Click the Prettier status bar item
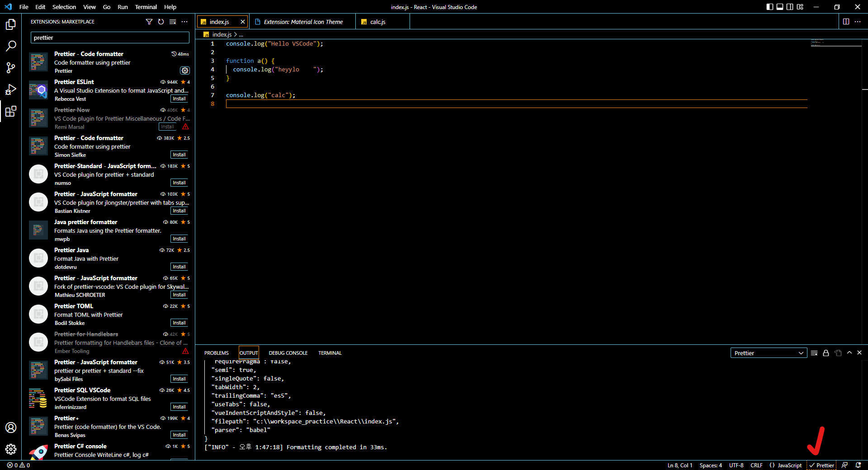 point(822,465)
